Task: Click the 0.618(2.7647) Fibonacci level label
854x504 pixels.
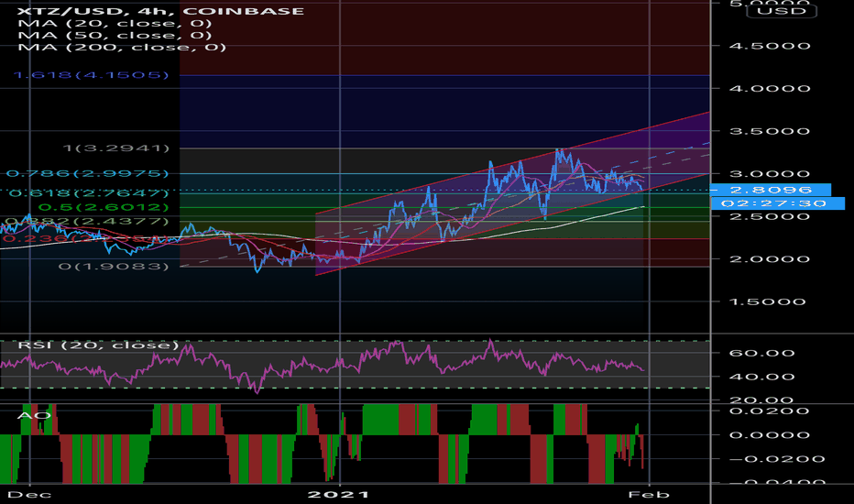Action: (x=89, y=193)
